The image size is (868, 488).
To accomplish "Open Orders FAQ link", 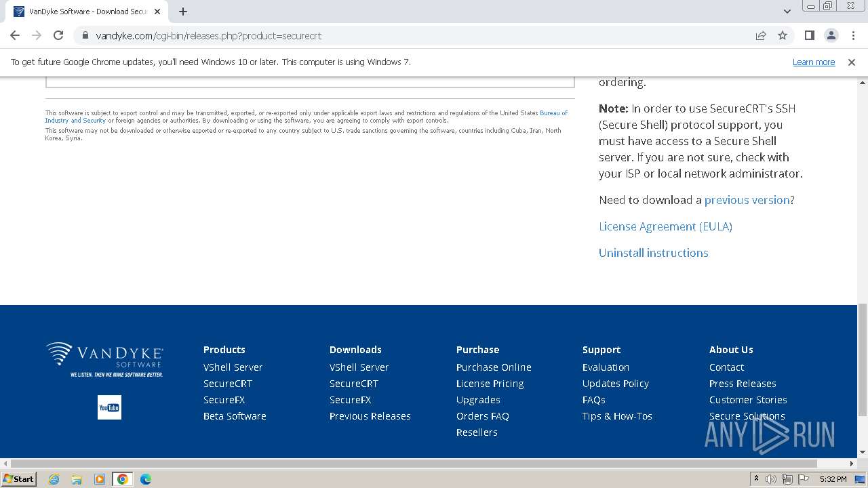I will coord(483,416).
